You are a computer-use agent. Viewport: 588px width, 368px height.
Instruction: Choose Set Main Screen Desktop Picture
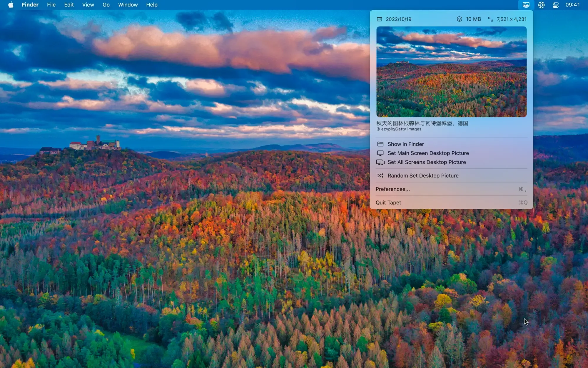428,153
